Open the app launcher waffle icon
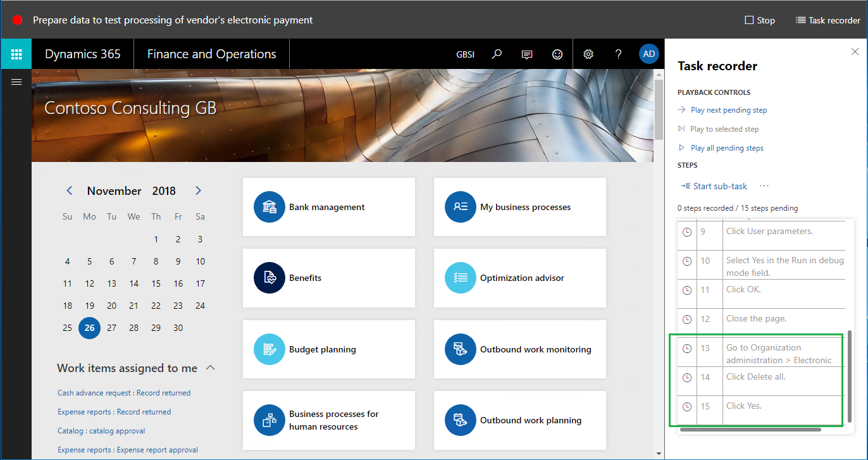The image size is (868, 460). point(16,54)
